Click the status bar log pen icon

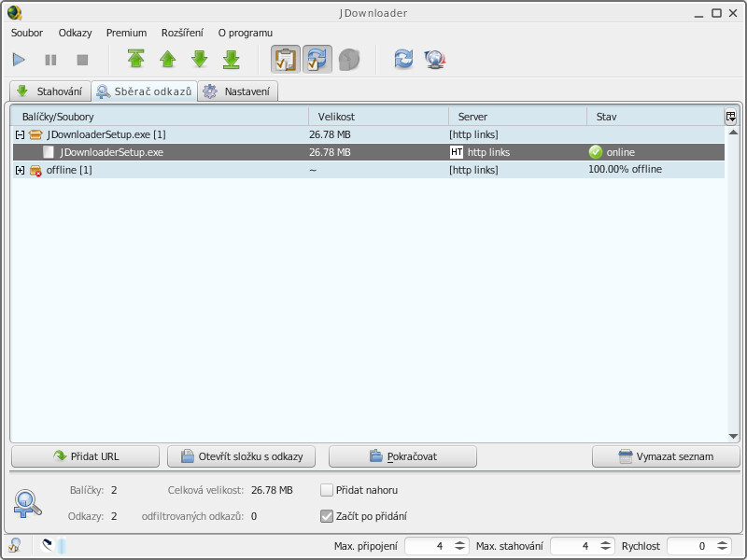pos(48,545)
